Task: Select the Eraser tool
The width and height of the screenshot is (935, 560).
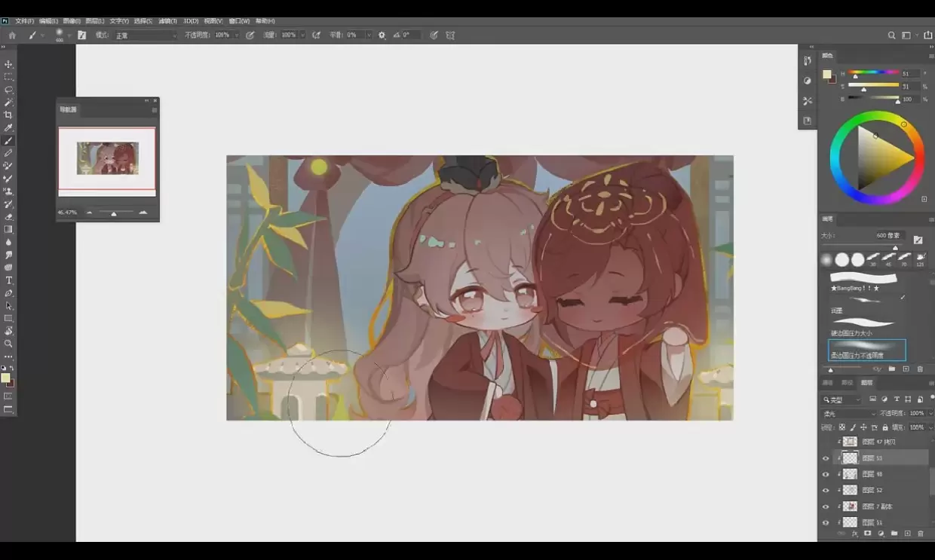Action: click(x=8, y=216)
